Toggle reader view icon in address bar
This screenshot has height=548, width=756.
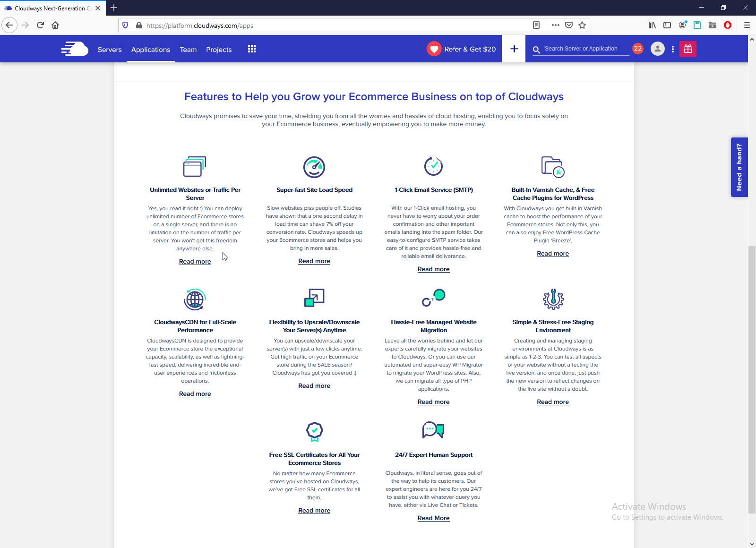click(x=536, y=25)
